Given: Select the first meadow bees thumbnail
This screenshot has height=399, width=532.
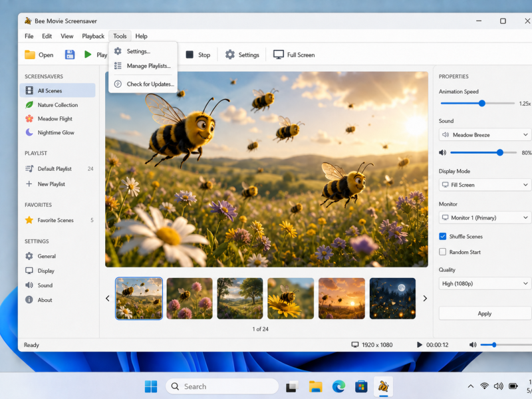Looking at the screenshot, I should (139, 299).
